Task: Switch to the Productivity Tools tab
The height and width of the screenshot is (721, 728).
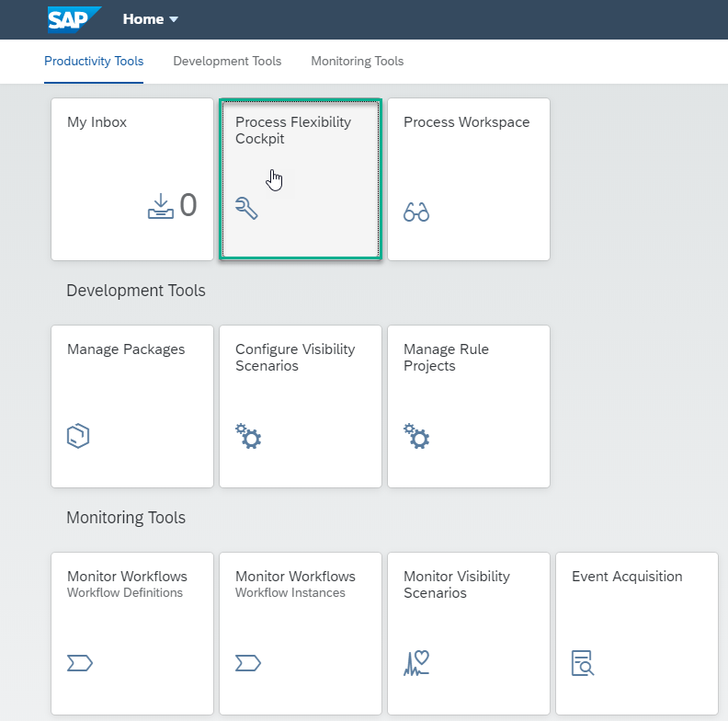Action: pyautogui.click(x=94, y=62)
